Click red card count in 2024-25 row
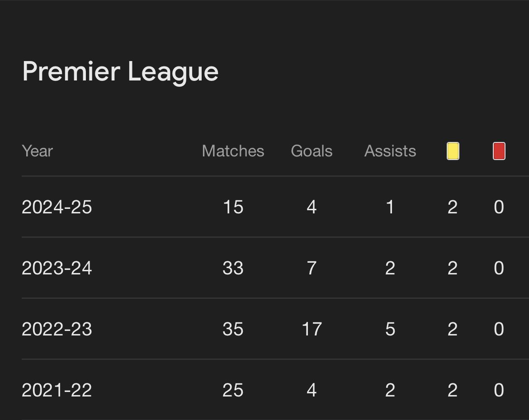Viewport: 529px width, 420px height. [x=499, y=207]
